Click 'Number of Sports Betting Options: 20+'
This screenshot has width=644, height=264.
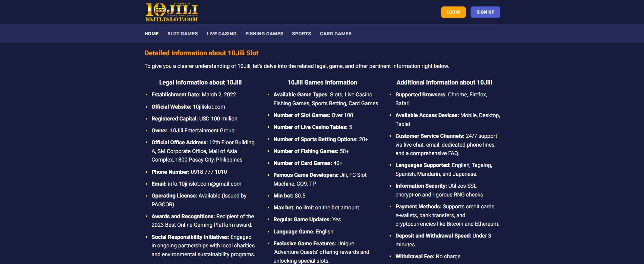321,139
